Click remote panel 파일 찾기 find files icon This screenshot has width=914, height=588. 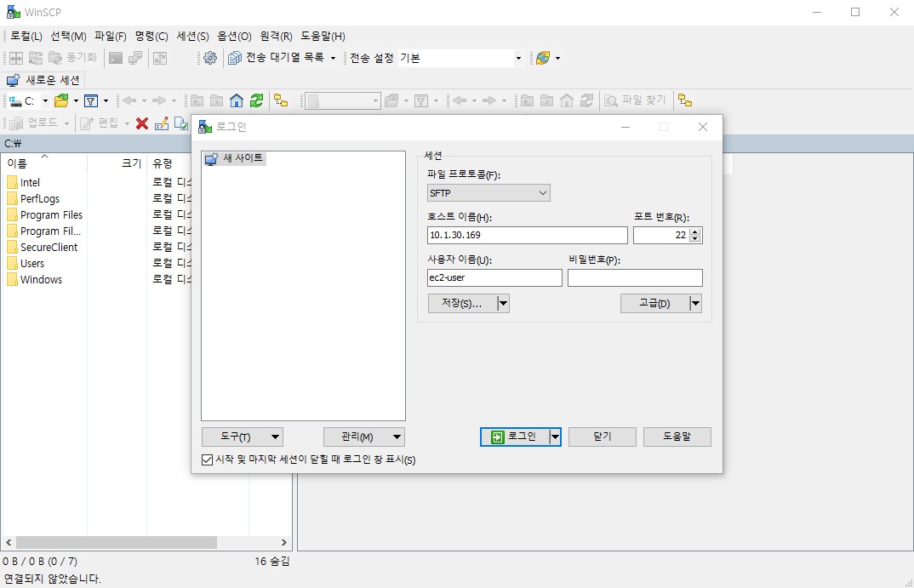[635, 100]
